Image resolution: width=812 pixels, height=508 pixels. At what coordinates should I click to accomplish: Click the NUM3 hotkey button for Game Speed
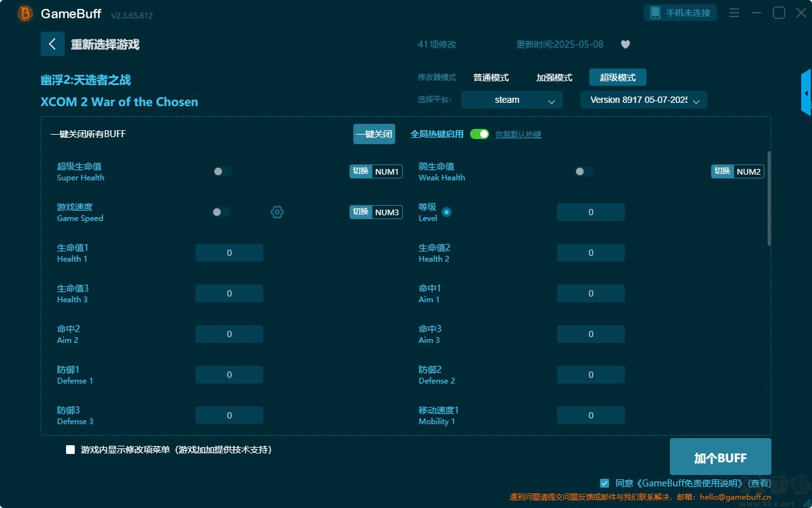tap(376, 212)
